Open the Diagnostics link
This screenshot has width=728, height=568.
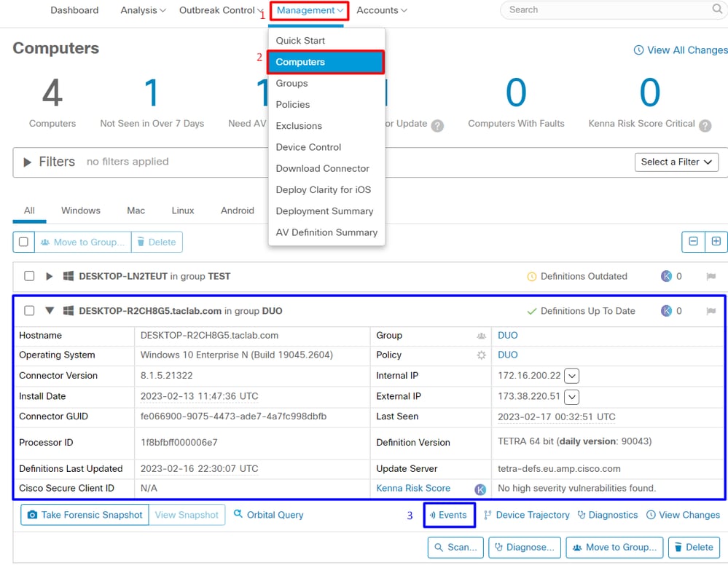point(608,515)
